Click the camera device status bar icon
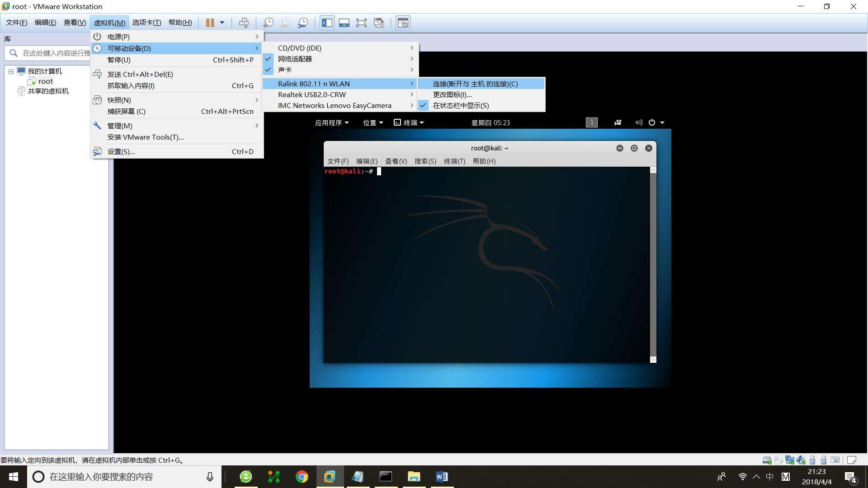 tap(835, 460)
